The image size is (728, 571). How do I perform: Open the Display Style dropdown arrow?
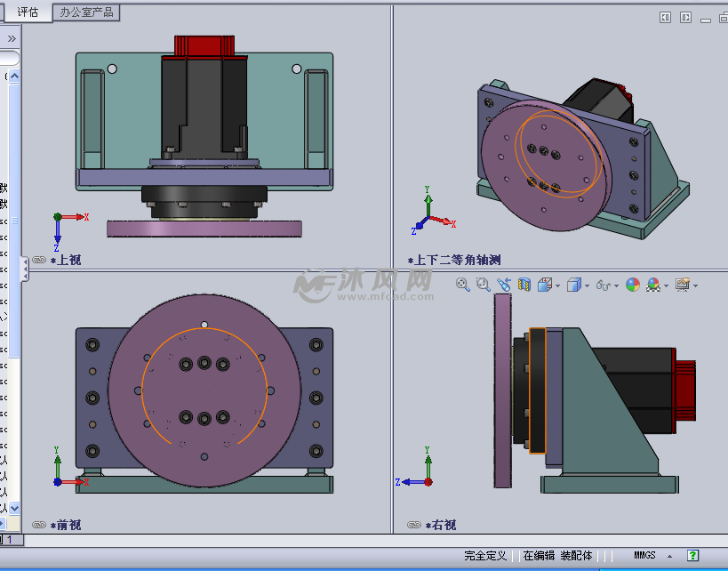[x=587, y=285]
